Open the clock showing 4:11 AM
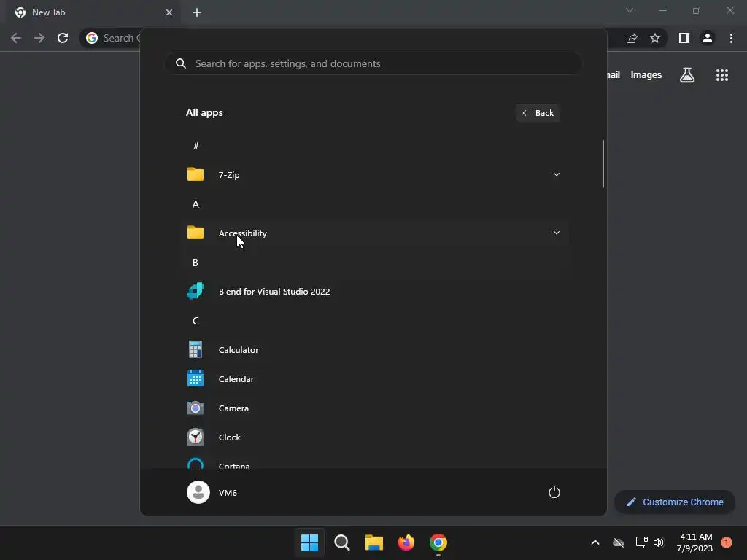 [x=694, y=542]
